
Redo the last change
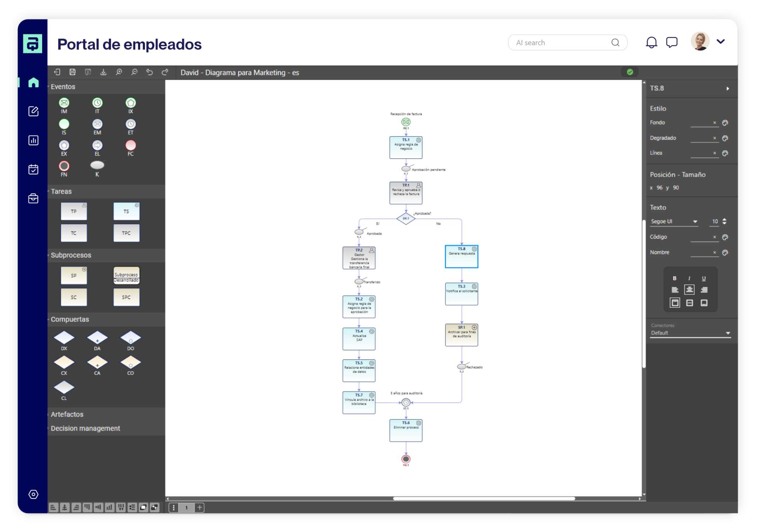pyautogui.click(x=165, y=72)
